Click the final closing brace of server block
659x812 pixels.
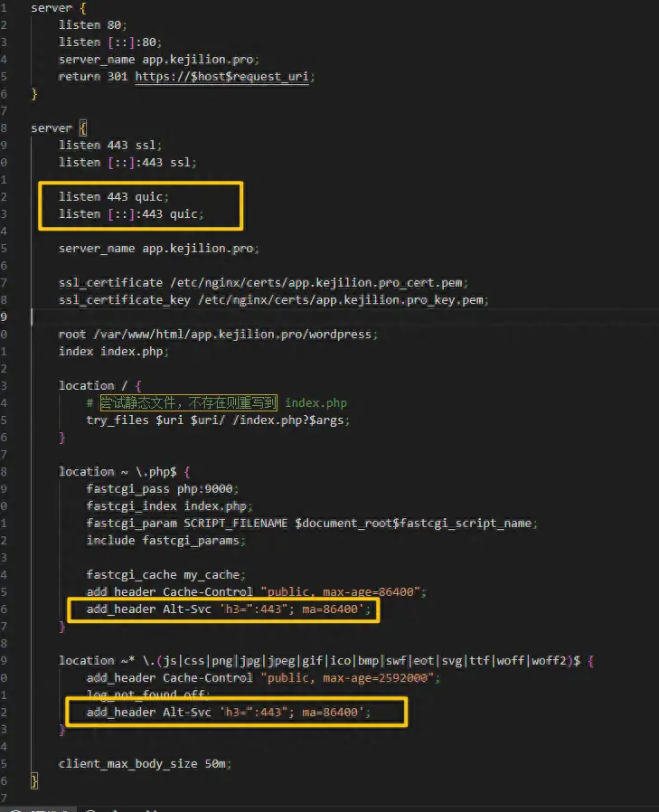point(34,780)
